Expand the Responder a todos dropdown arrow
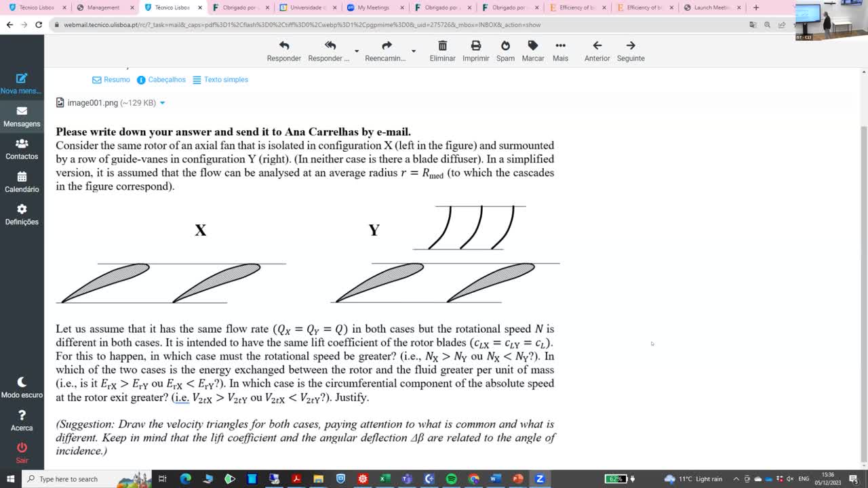The width and height of the screenshot is (868, 488). point(357,51)
